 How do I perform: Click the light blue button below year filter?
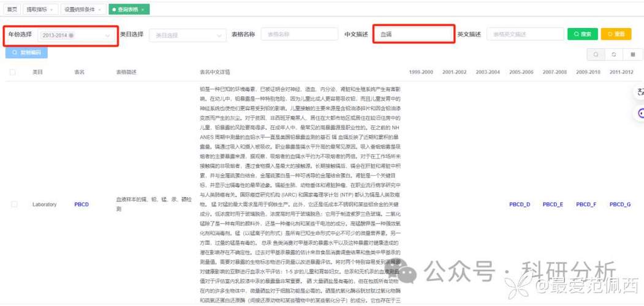point(26,53)
